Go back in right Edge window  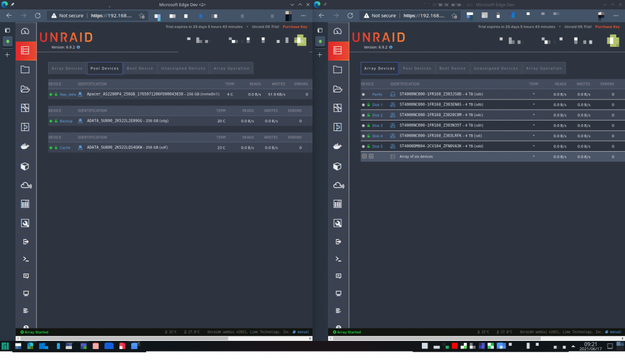point(321,16)
